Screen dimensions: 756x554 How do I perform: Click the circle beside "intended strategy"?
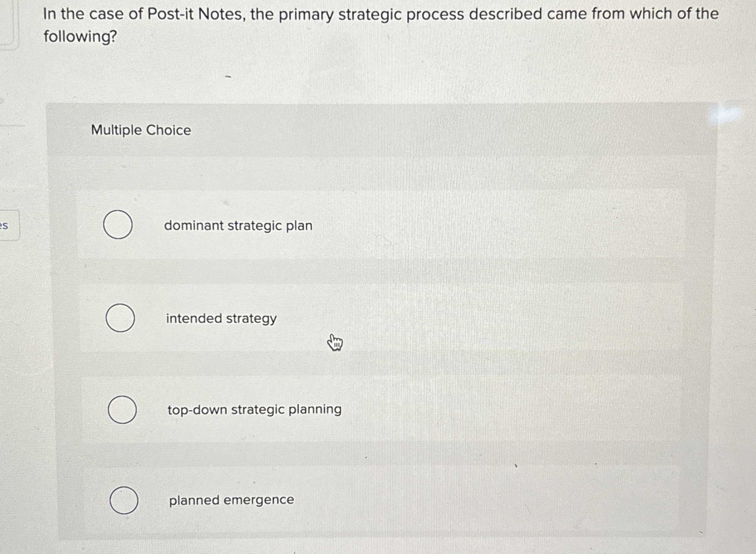[x=120, y=318]
